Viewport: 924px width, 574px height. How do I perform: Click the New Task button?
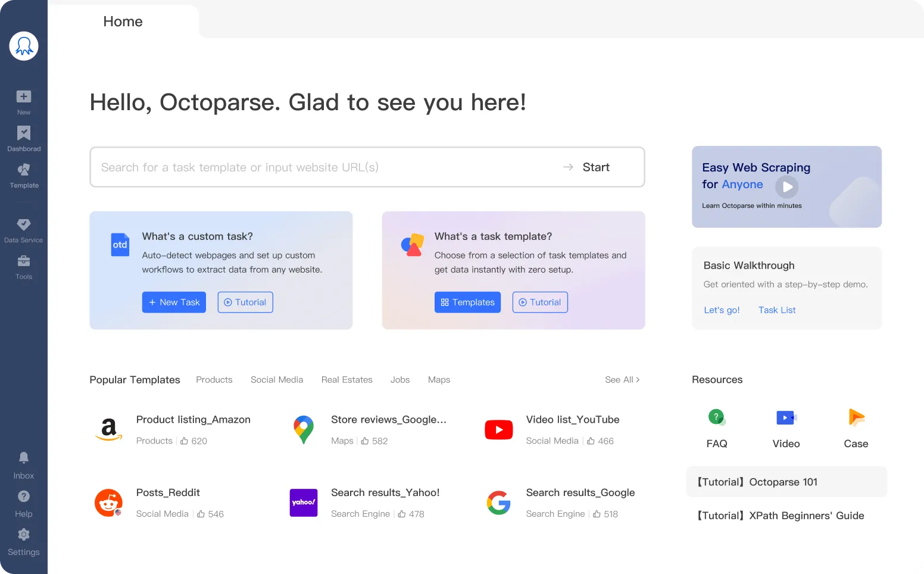[174, 302]
